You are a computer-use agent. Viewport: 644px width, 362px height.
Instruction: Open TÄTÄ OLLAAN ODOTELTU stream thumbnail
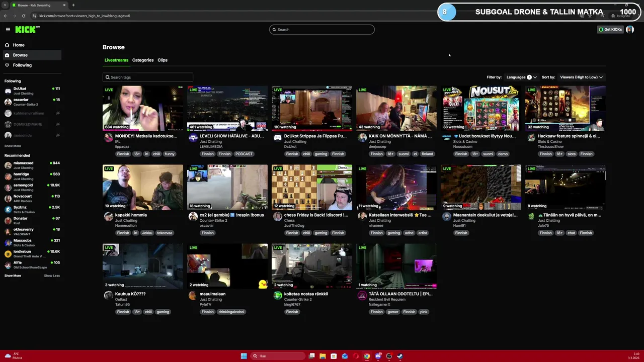[x=396, y=266]
